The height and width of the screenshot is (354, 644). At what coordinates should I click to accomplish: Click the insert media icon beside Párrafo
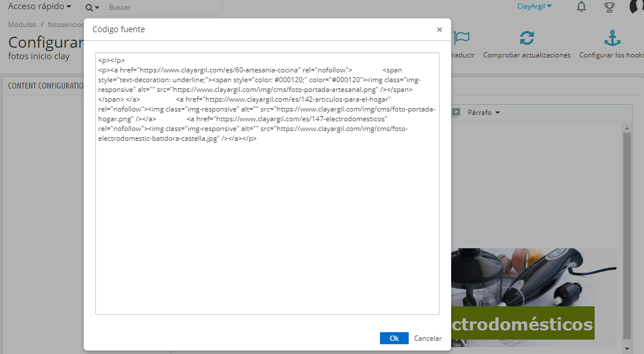coord(456,112)
